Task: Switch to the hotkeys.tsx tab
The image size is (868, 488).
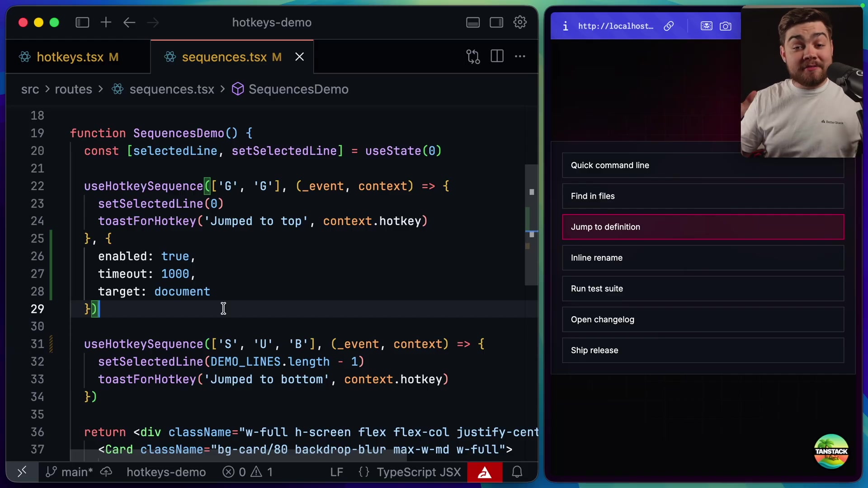Action: click(x=70, y=57)
